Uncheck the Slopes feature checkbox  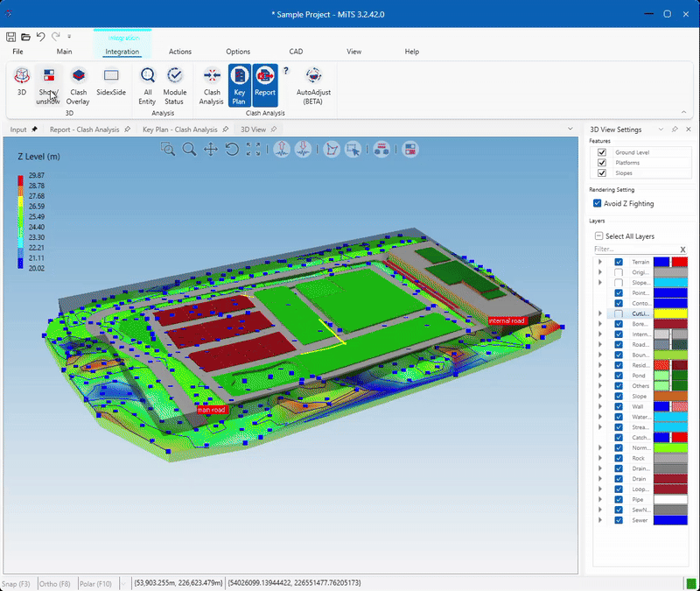coord(602,172)
